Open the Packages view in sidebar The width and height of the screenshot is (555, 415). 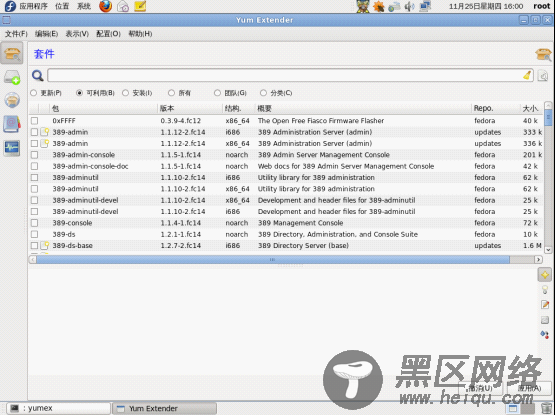pos(12,53)
